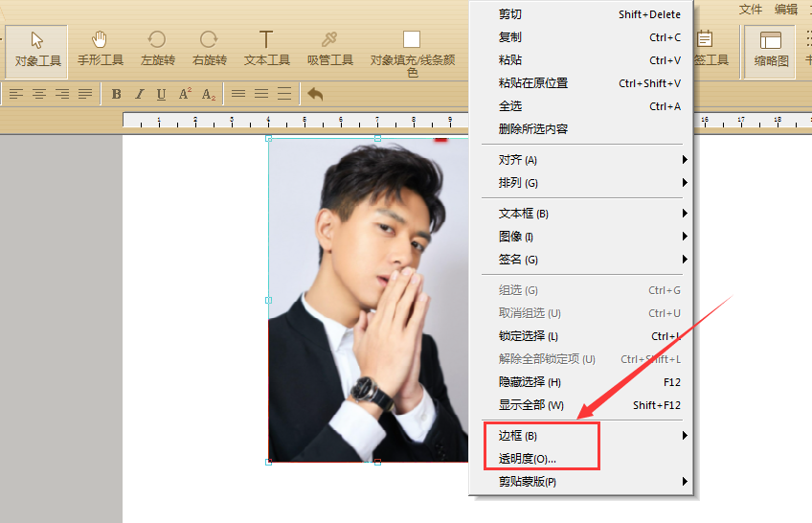The height and width of the screenshot is (523, 812).
Task: Justify text alignment
Action: click(85, 94)
